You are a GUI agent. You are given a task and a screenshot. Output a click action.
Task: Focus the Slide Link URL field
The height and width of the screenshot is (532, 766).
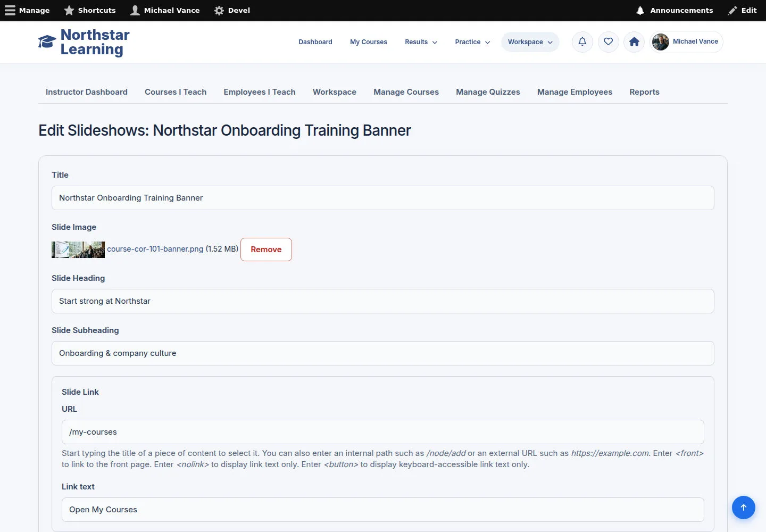coord(383,432)
